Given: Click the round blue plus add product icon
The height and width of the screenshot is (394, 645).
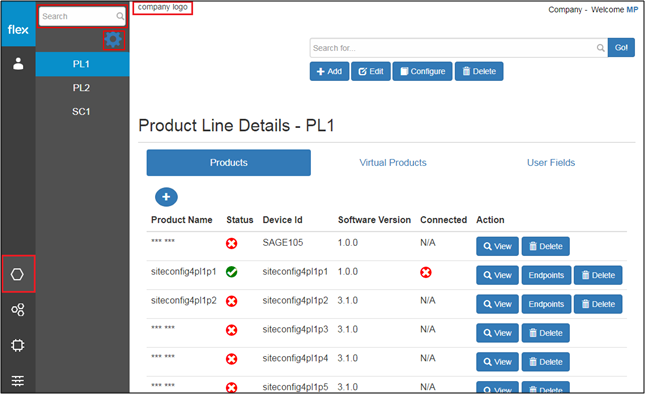Looking at the screenshot, I should (166, 197).
